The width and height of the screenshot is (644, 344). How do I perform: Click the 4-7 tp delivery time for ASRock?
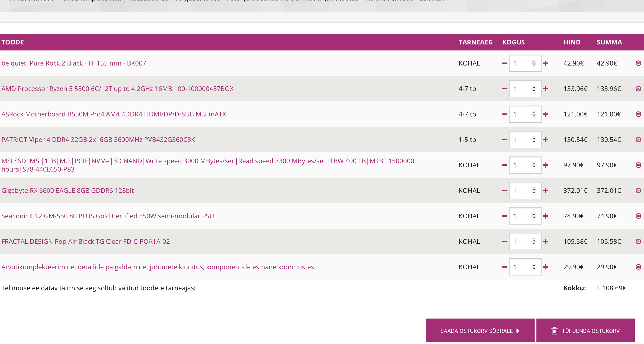pyautogui.click(x=467, y=114)
